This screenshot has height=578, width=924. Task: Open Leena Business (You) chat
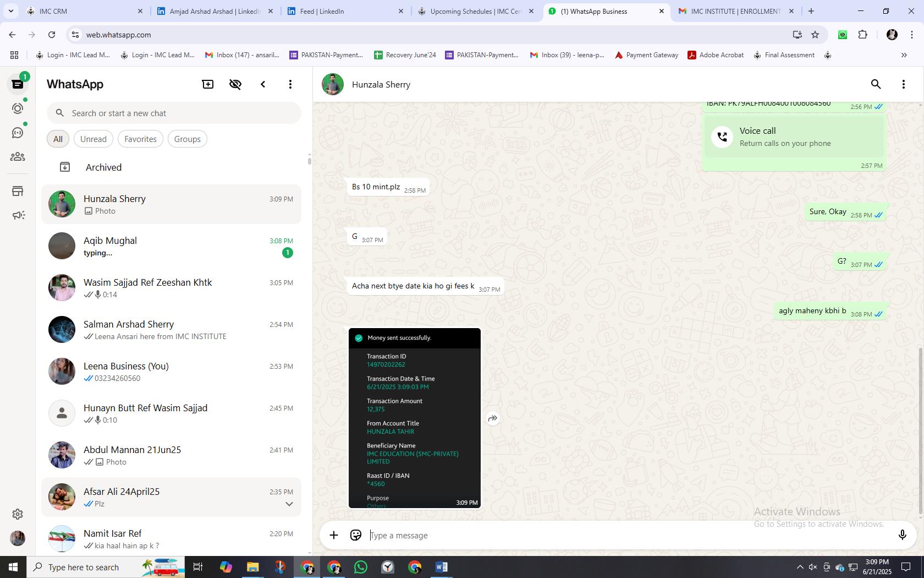pyautogui.click(x=171, y=372)
